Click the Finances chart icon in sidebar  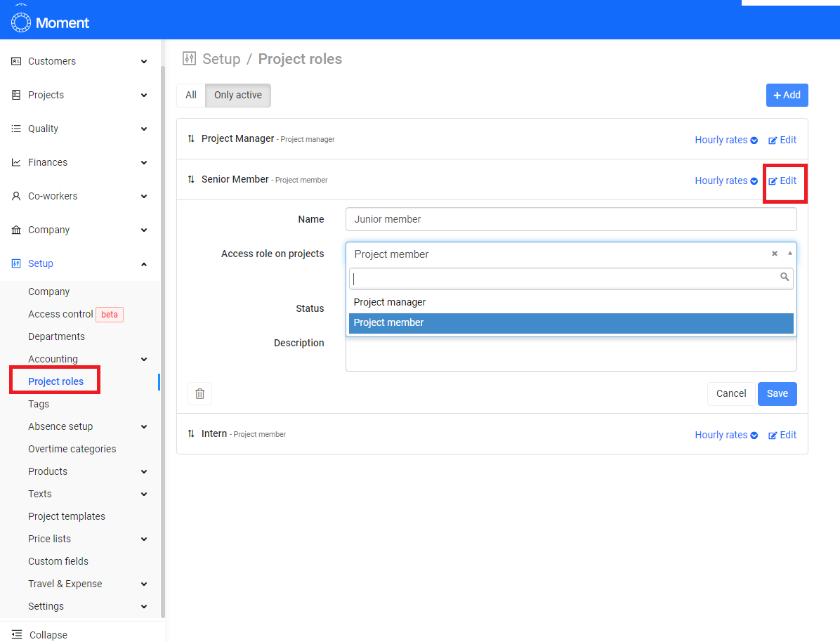pyautogui.click(x=16, y=162)
